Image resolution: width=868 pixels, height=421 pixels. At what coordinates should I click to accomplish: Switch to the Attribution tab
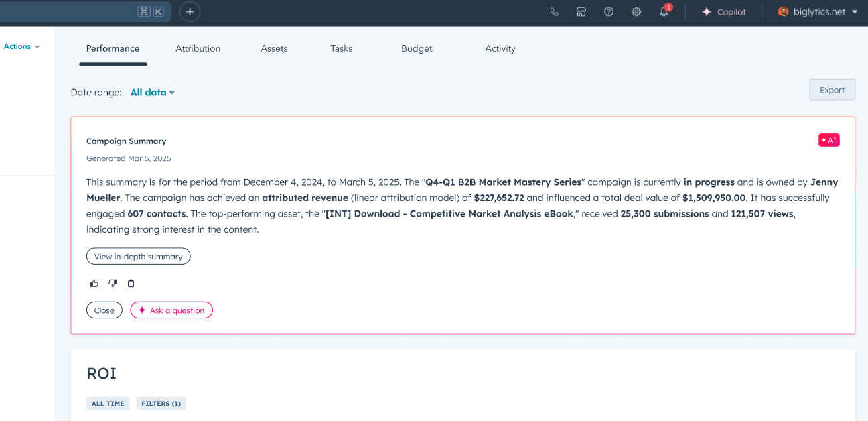198,48
